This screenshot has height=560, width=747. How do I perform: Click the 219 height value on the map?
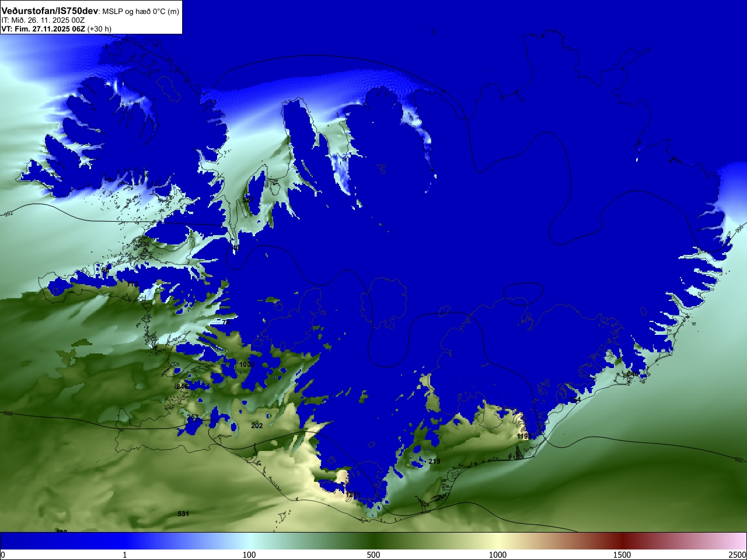pos(434,461)
